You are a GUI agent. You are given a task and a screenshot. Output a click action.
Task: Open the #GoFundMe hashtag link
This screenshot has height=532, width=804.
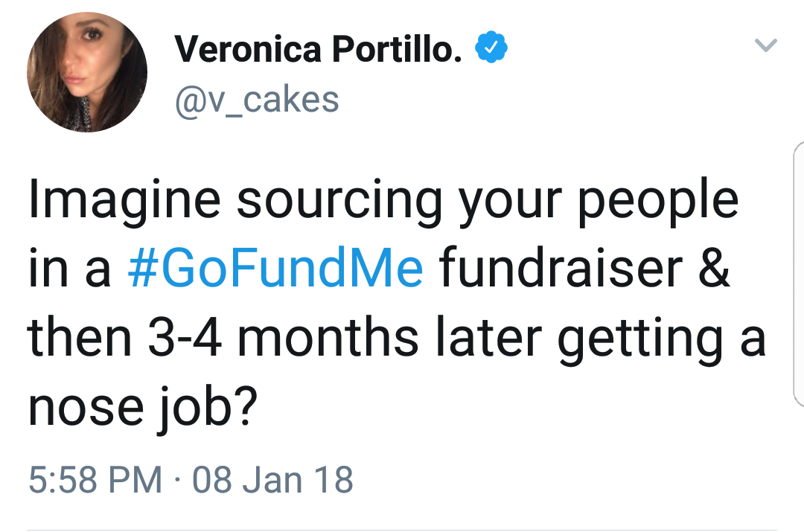pos(275,268)
